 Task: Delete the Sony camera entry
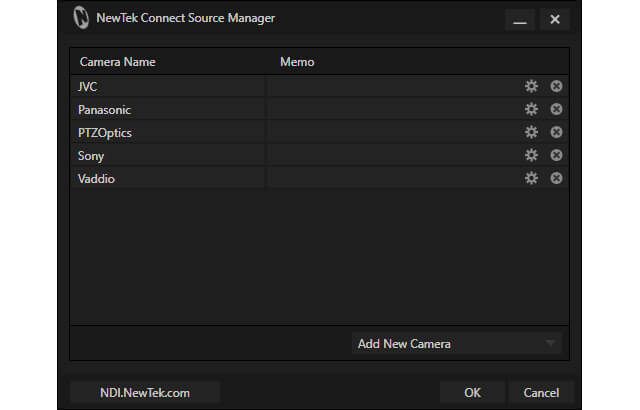coord(556,155)
